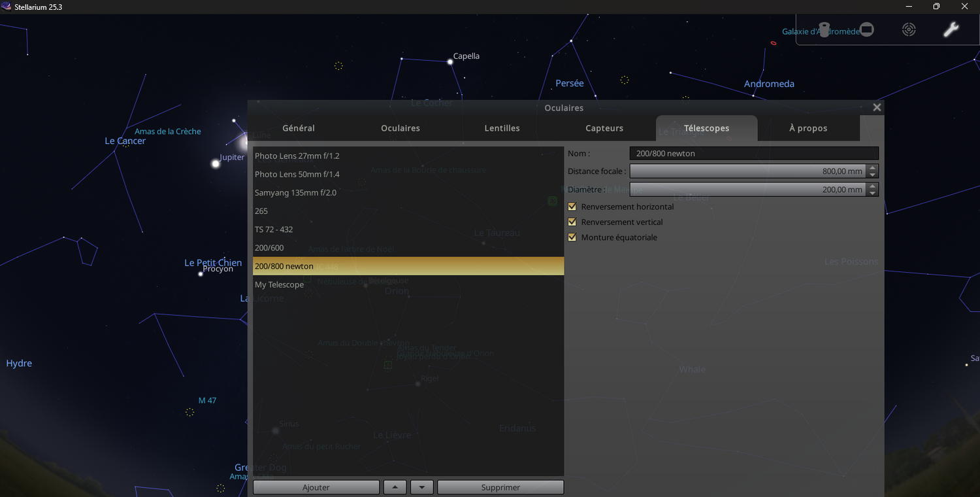Select the Télescopes tab
The image size is (980, 497).
706,128
